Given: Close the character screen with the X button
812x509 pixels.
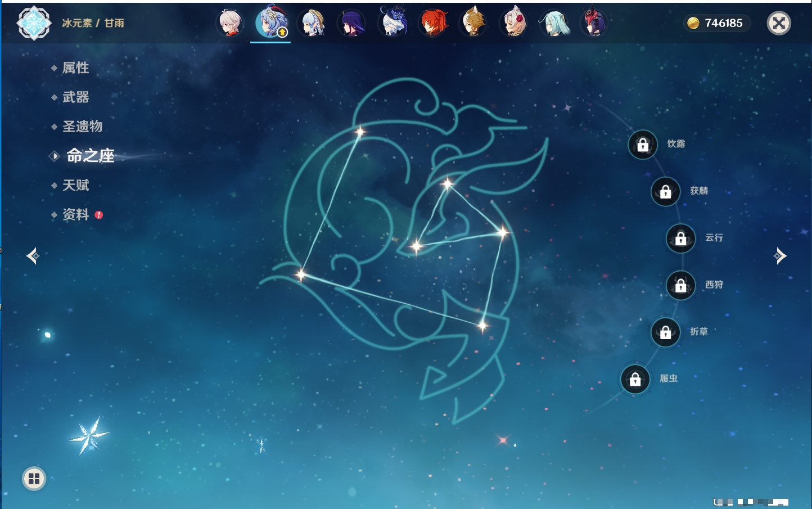Looking at the screenshot, I should 779,23.
